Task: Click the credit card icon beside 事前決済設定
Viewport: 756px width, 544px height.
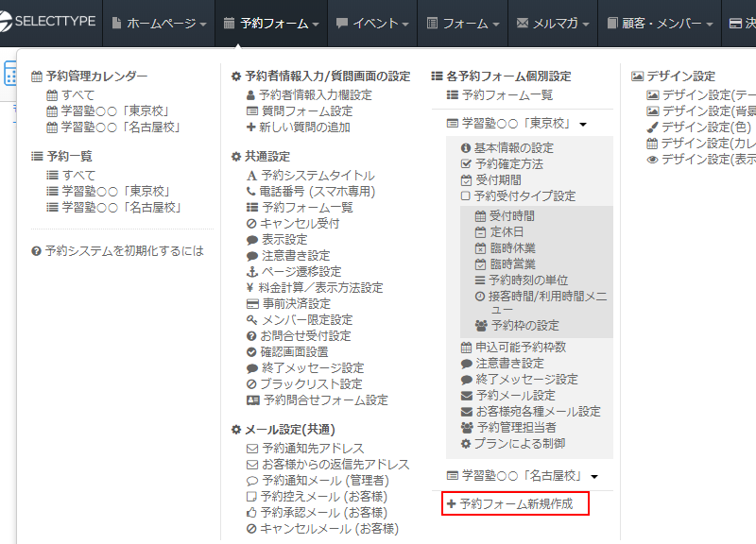Action: pyautogui.click(x=251, y=304)
